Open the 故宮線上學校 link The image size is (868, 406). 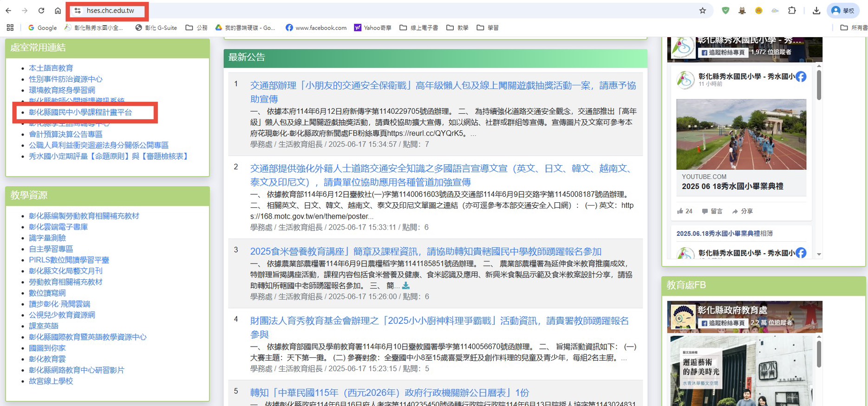click(x=51, y=381)
